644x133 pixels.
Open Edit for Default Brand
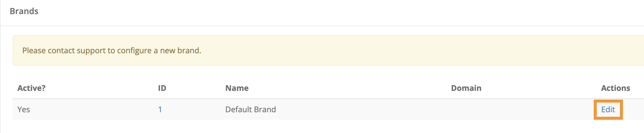click(608, 110)
